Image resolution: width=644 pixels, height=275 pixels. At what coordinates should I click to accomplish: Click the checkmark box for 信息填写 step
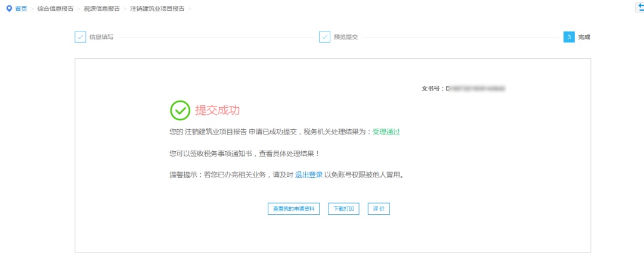click(80, 37)
